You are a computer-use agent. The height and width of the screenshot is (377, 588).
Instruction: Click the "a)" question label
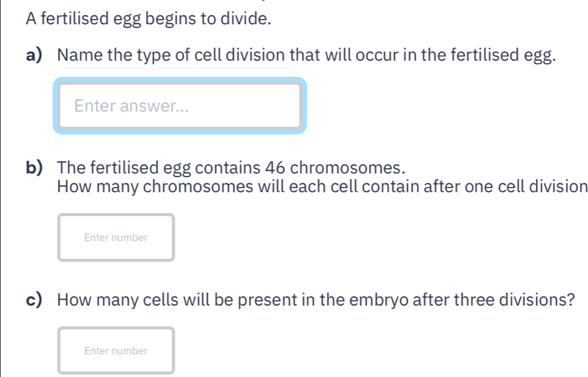coord(37,55)
